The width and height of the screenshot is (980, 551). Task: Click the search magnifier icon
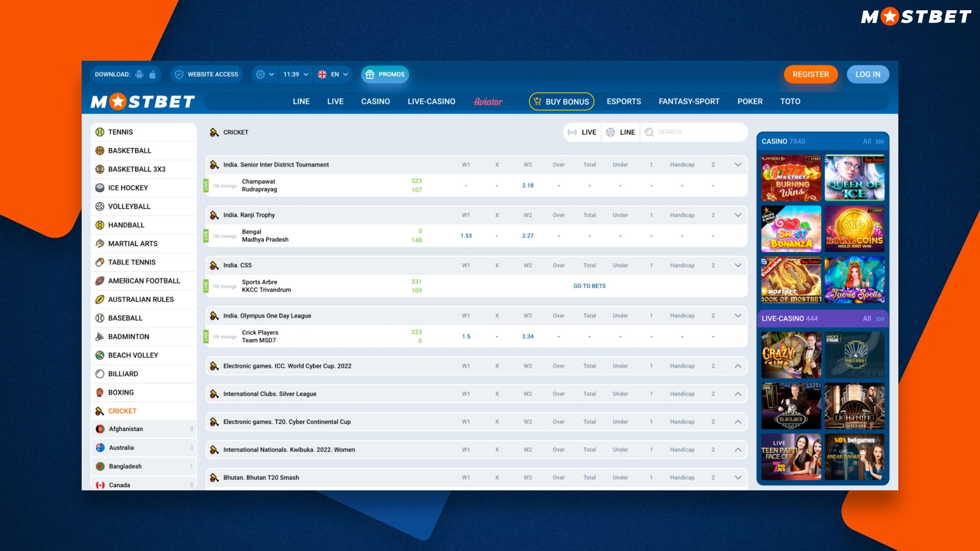(x=649, y=132)
